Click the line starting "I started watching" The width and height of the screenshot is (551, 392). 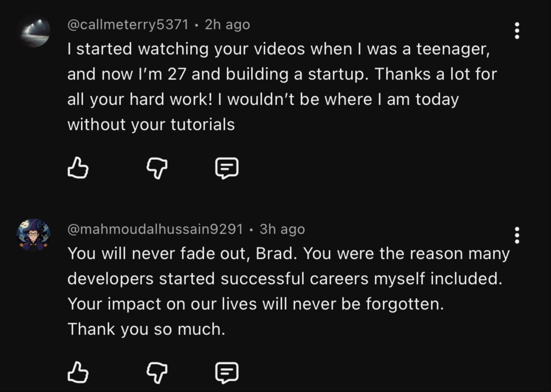point(278,49)
